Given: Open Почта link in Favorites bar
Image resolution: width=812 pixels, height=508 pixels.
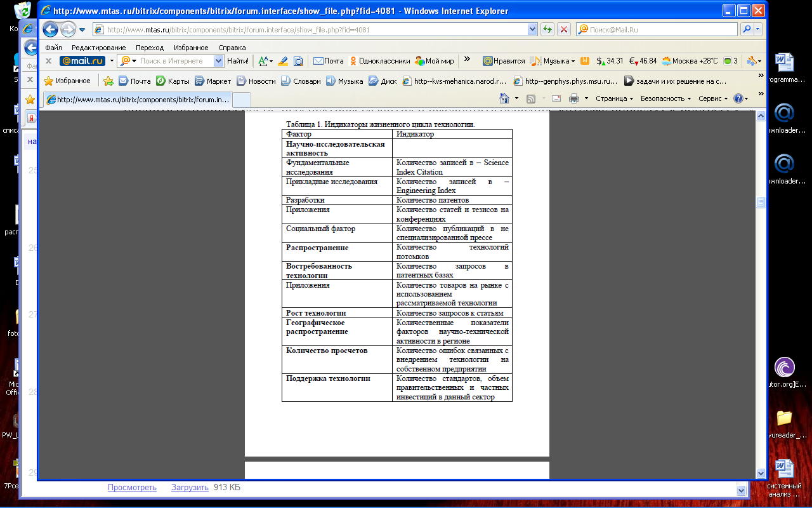Looking at the screenshot, I should point(134,81).
